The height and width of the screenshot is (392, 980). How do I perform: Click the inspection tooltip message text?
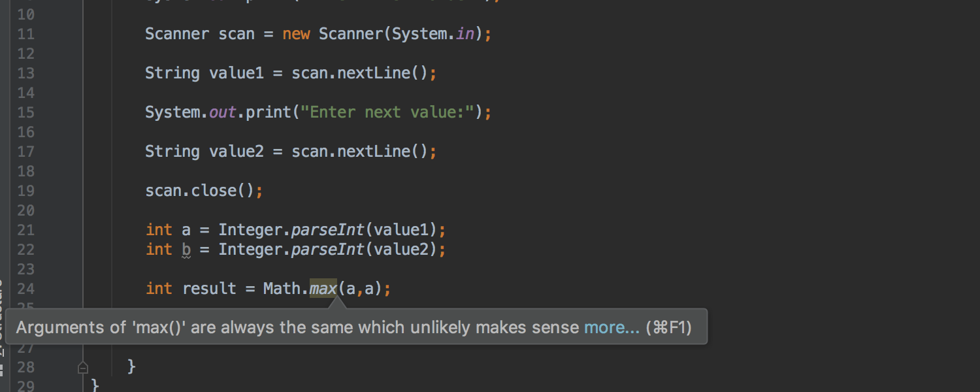pos(297,327)
